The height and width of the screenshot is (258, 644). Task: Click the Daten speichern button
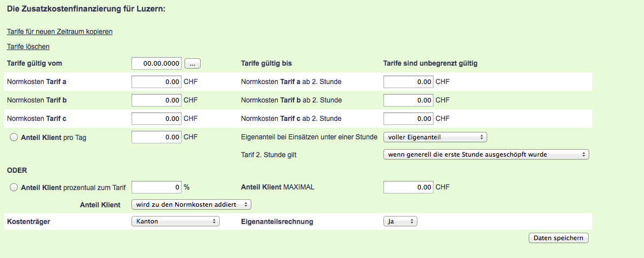pyautogui.click(x=558, y=238)
